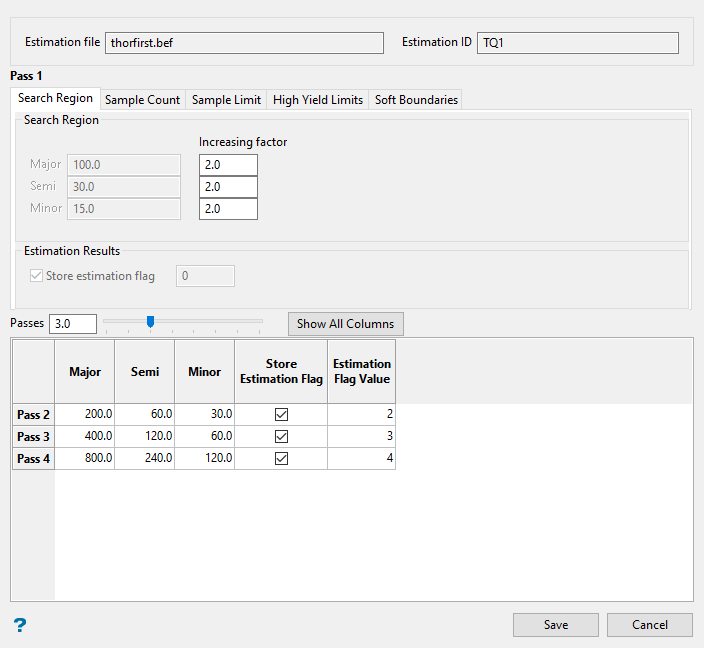This screenshot has height=648, width=704.
Task: Switch to the Sample Limit tab
Action: click(226, 100)
